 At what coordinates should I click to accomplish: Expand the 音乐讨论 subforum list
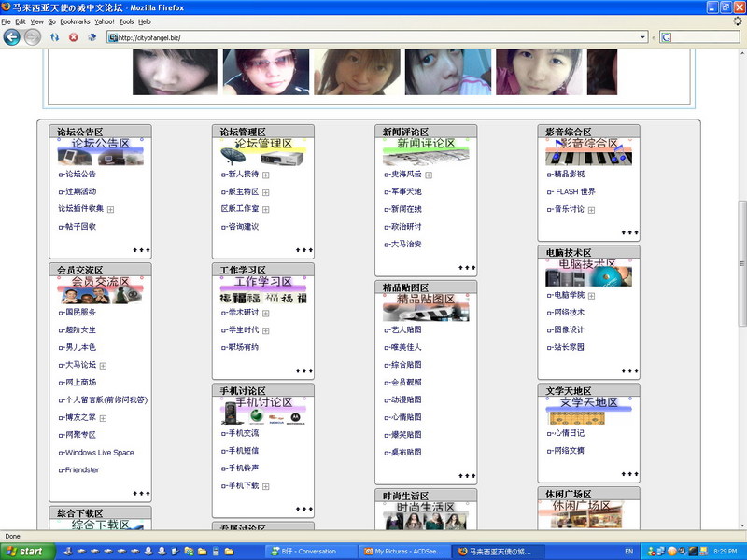pyautogui.click(x=591, y=210)
